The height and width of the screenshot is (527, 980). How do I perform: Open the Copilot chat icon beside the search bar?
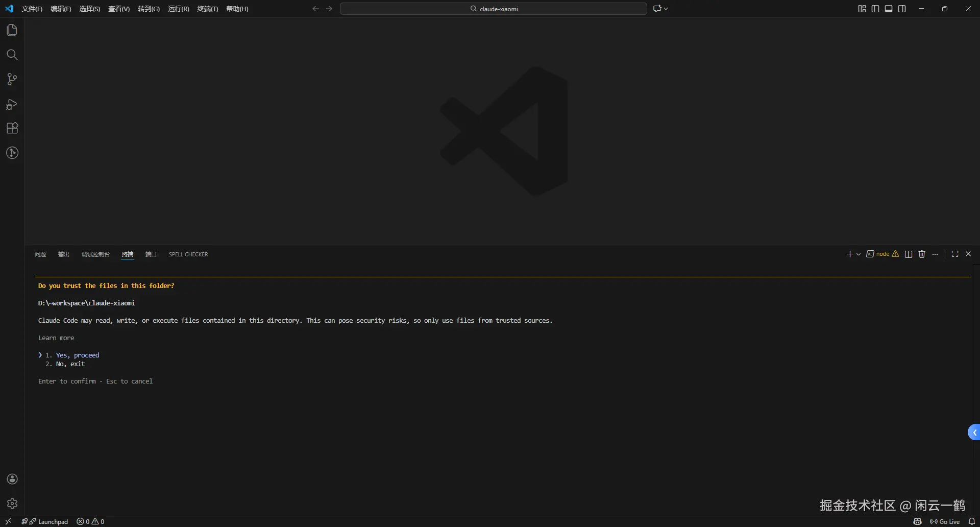(x=657, y=9)
